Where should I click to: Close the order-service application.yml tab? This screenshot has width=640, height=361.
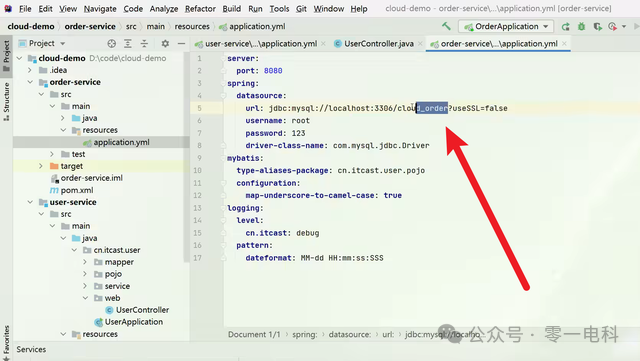(x=564, y=44)
